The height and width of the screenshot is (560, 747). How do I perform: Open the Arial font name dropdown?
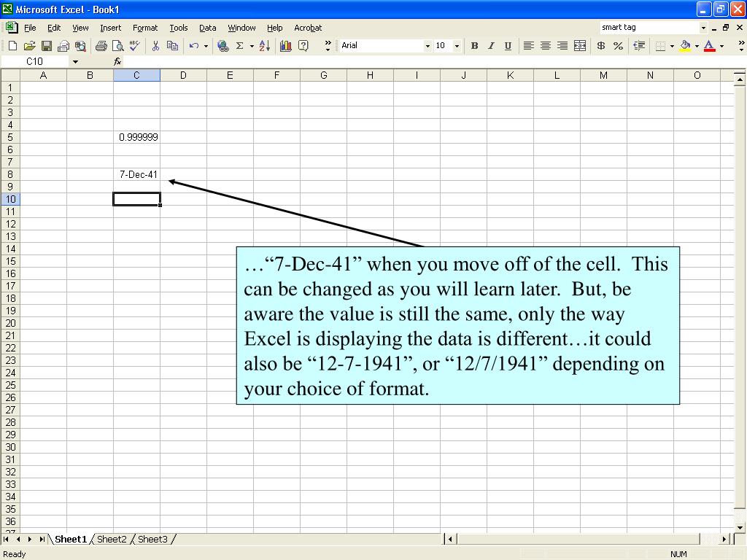(x=427, y=46)
